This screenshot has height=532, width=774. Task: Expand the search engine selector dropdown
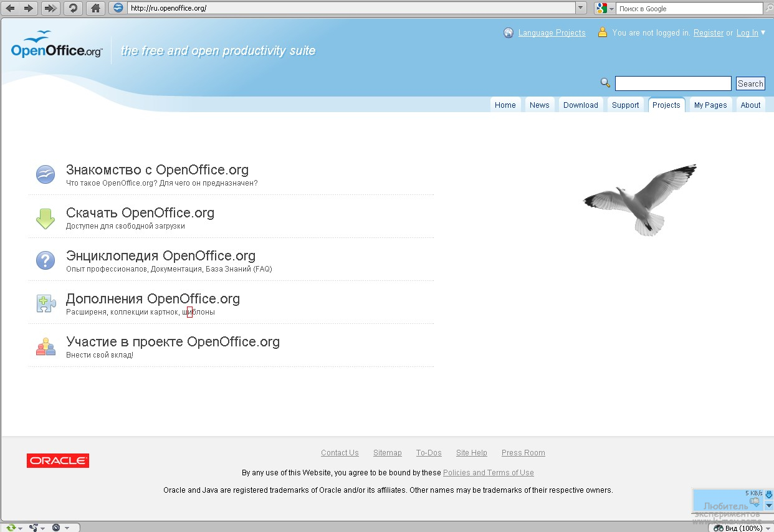point(612,9)
